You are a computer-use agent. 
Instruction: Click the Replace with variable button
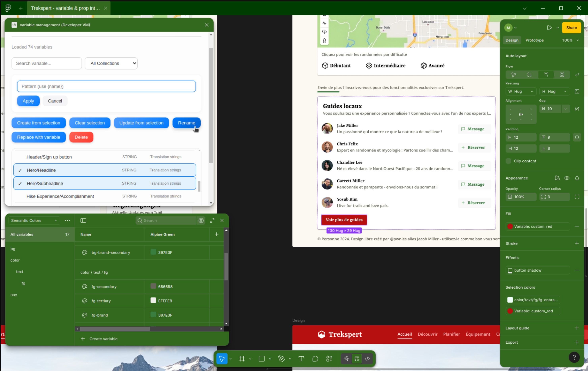point(39,137)
